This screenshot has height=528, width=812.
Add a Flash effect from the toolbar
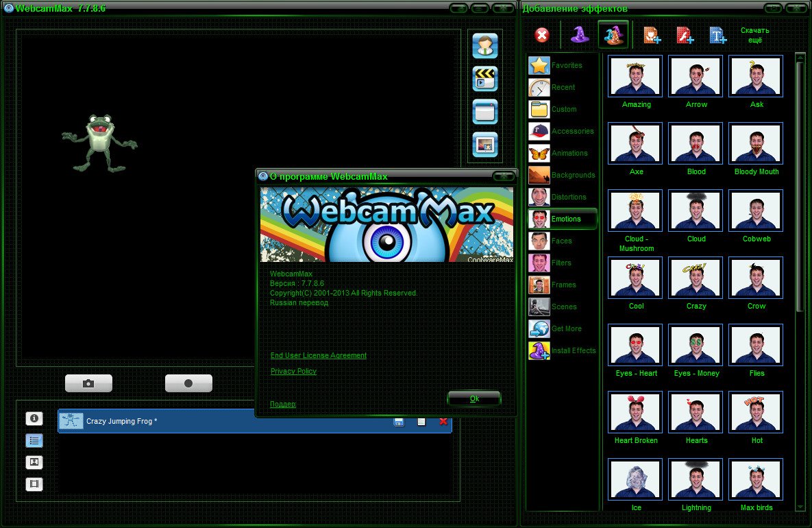(x=685, y=35)
